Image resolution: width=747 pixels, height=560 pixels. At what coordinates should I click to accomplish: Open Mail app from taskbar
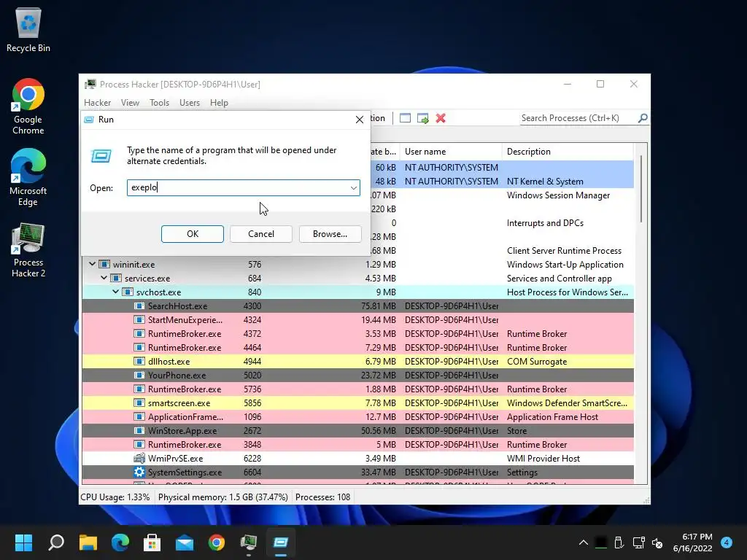185,542
